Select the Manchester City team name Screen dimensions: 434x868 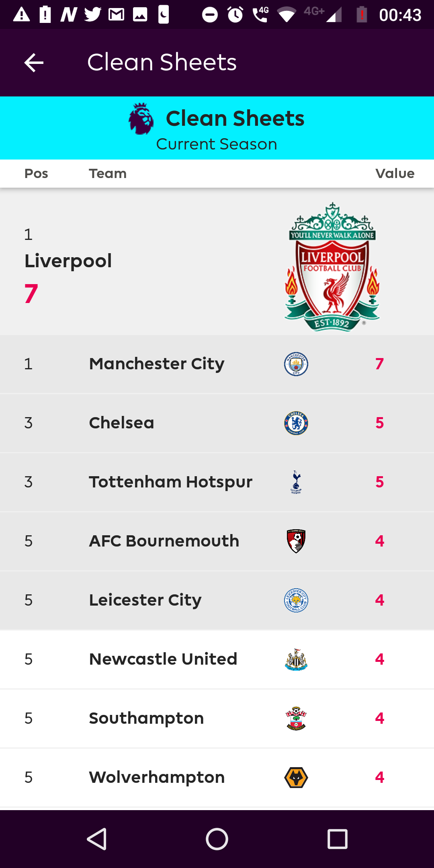click(x=157, y=364)
